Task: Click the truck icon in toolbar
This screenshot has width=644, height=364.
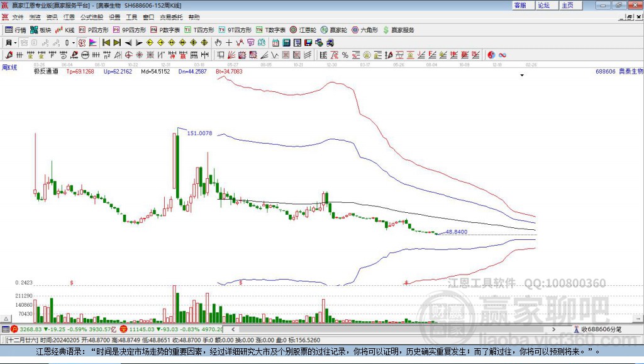Action: [330, 42]
